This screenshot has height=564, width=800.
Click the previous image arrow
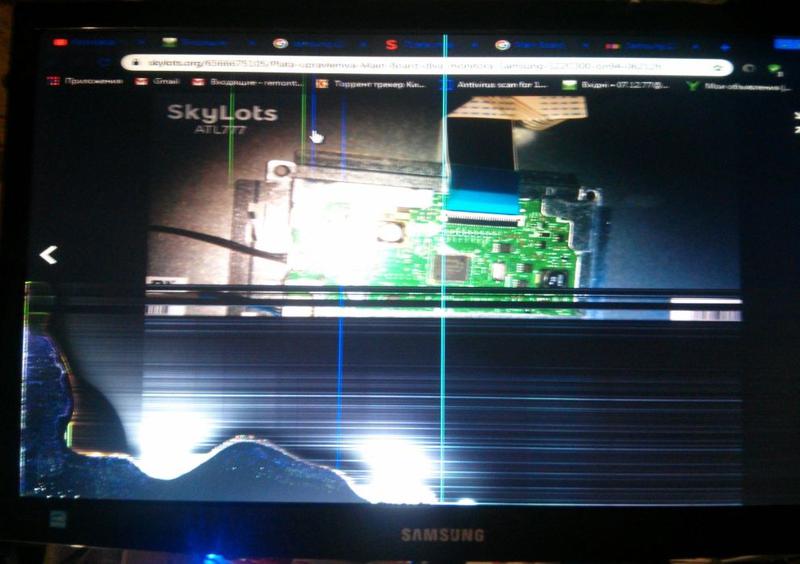[x=48, y=256]
